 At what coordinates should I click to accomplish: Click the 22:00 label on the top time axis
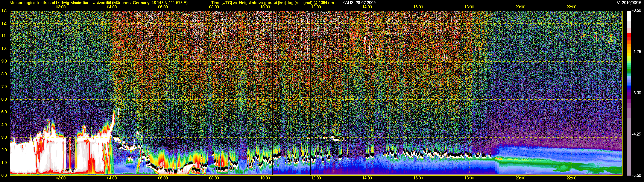point(571,7)
